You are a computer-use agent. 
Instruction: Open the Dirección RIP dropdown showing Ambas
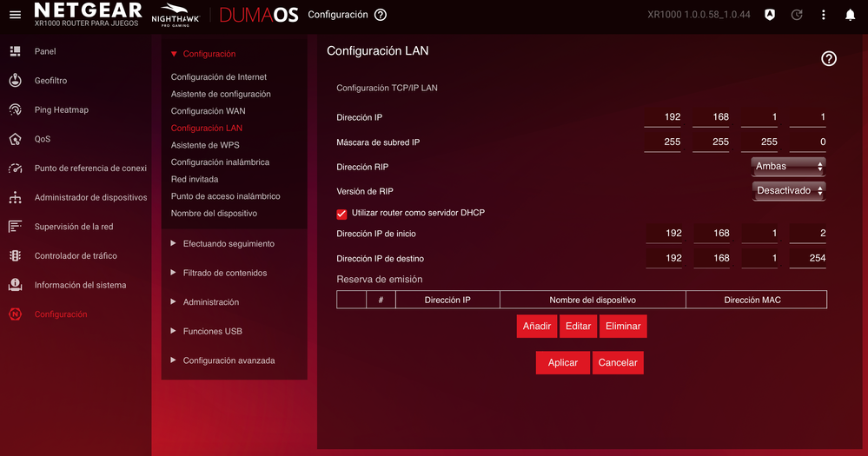pos(788,166)
